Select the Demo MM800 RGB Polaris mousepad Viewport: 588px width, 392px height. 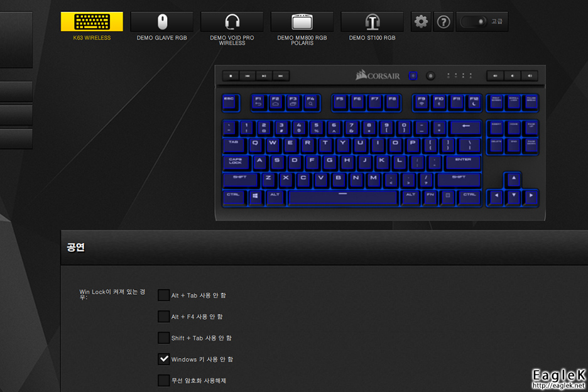tap(302, 22)
